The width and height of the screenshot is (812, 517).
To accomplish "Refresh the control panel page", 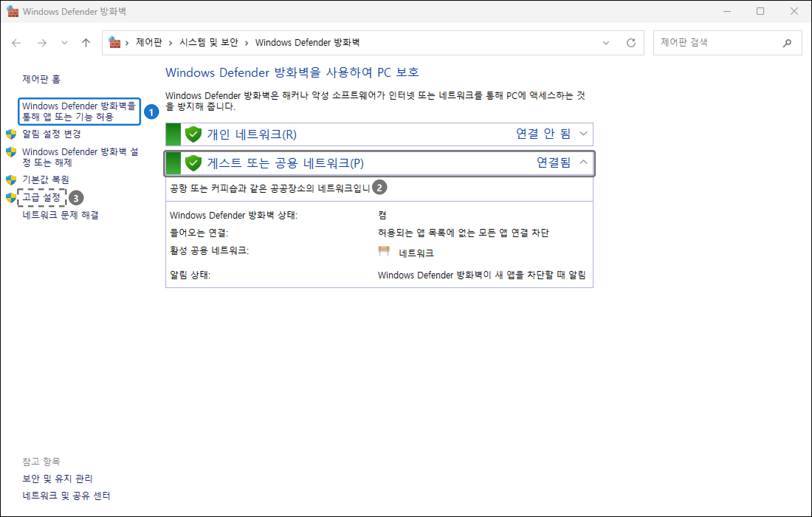I will click(631, 43).
